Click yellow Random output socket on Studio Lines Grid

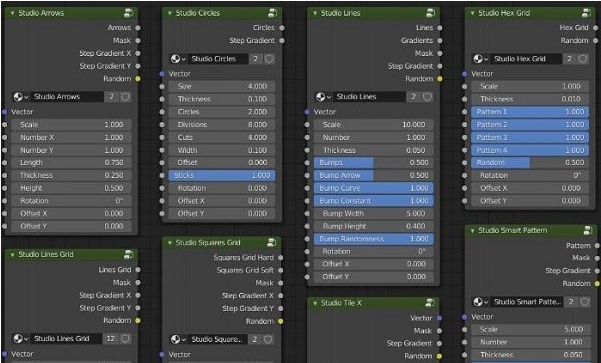pyautogui.click(x=138, y=320)
